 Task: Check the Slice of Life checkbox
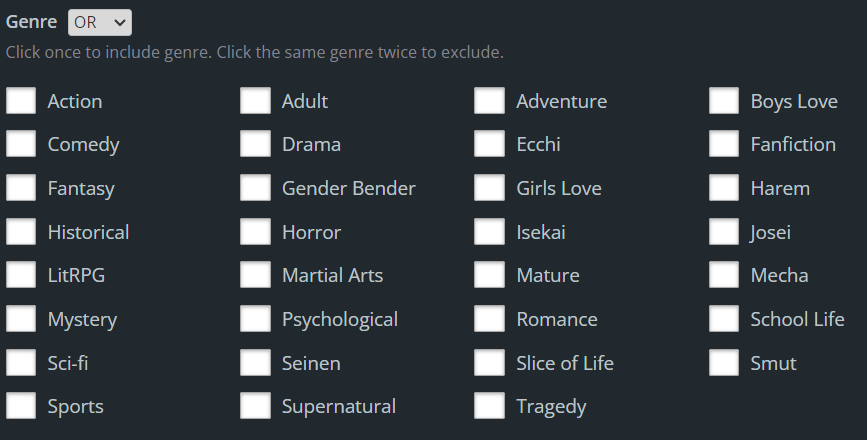tap(489, 362)
